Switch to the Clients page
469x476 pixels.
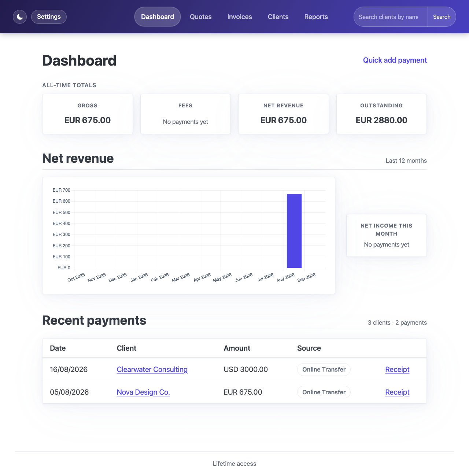[x=278, y=17]
